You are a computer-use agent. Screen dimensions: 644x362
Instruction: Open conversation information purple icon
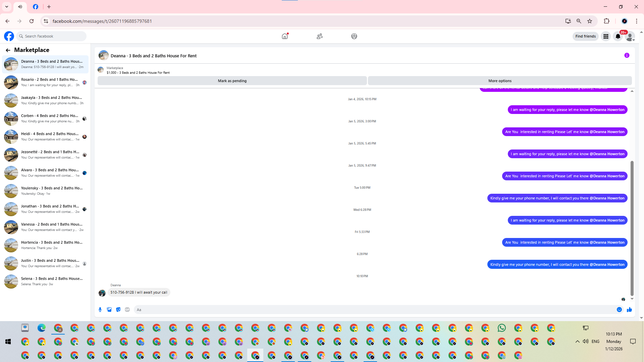tap(627, 55)
